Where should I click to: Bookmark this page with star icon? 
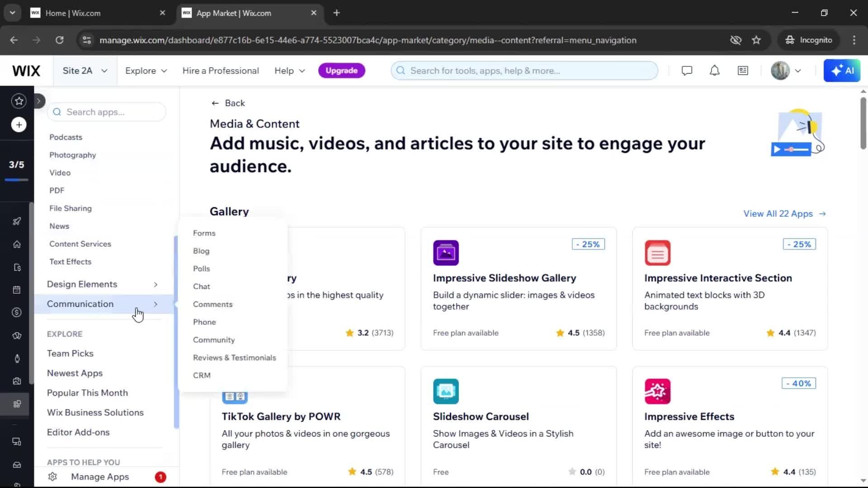pos(756,40)
